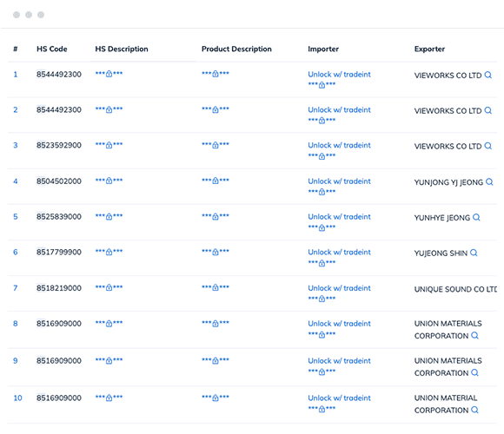Image resolution: width=504 pixels, height=434 pixels.
Task: Open row number 4 link
Action: 15,181
